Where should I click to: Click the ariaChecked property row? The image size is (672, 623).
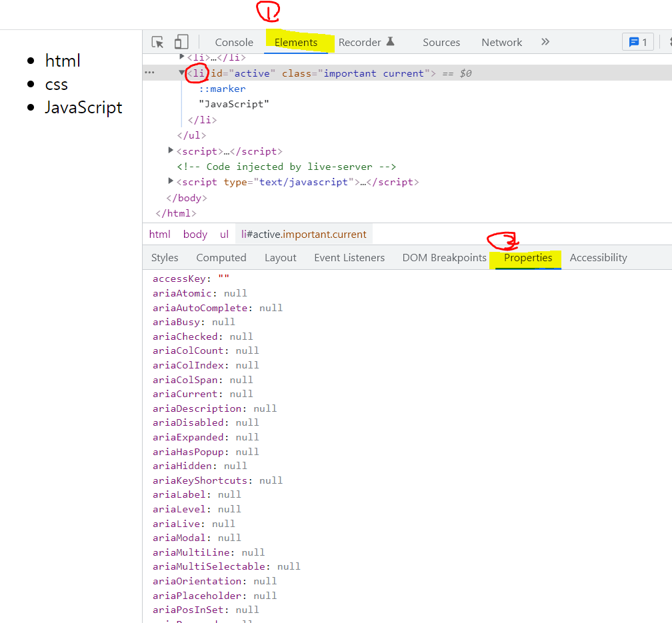(x=203, y=336)
